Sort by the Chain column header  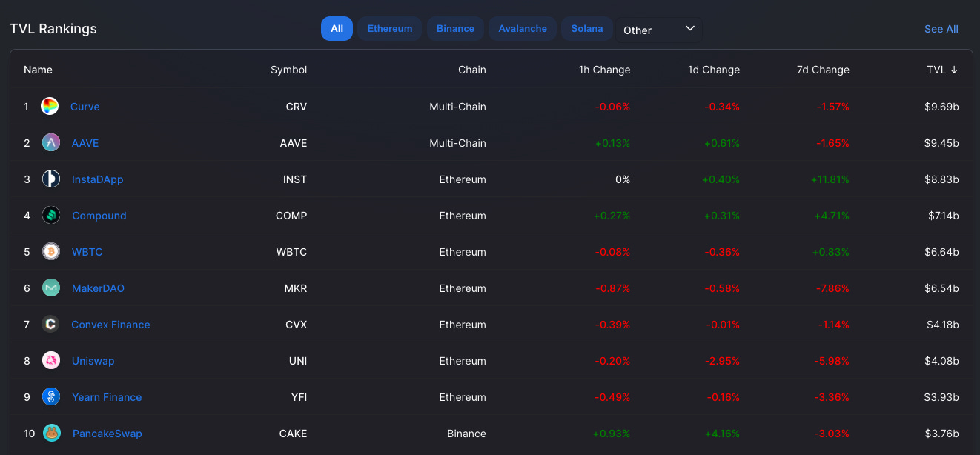point(472,70)
